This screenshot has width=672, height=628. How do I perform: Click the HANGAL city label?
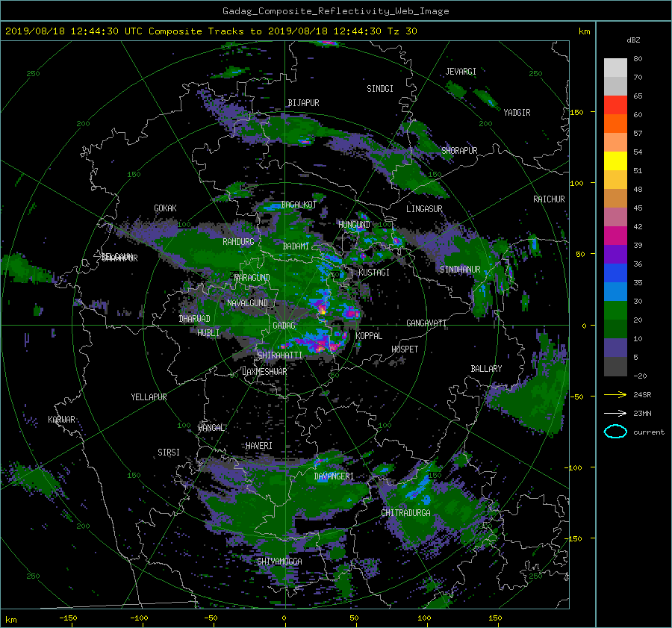tap(211, 427)
